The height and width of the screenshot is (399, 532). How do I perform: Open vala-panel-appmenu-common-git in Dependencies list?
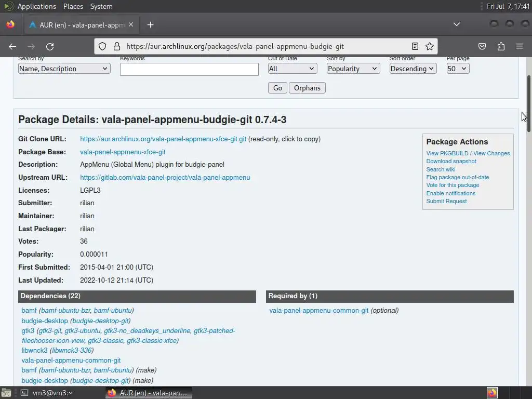click(x=71, y=361)
